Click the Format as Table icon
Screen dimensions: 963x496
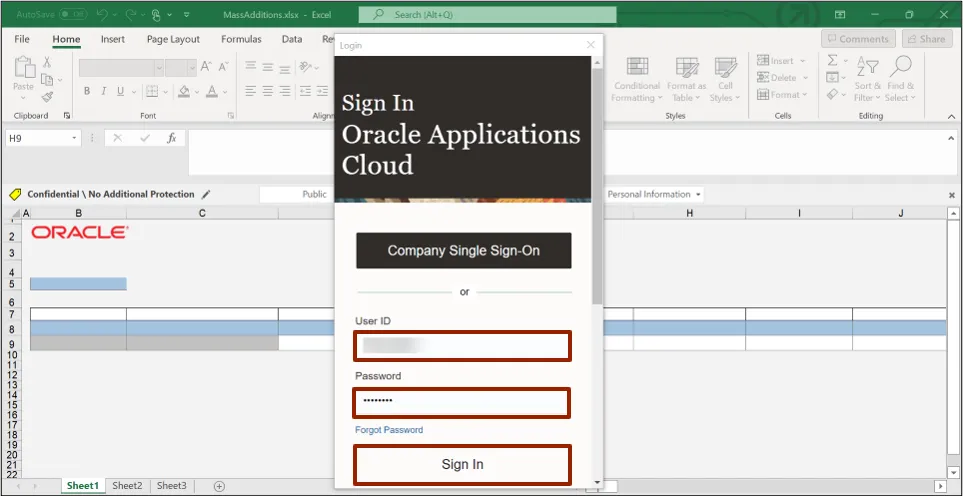[x=686, y=68]
